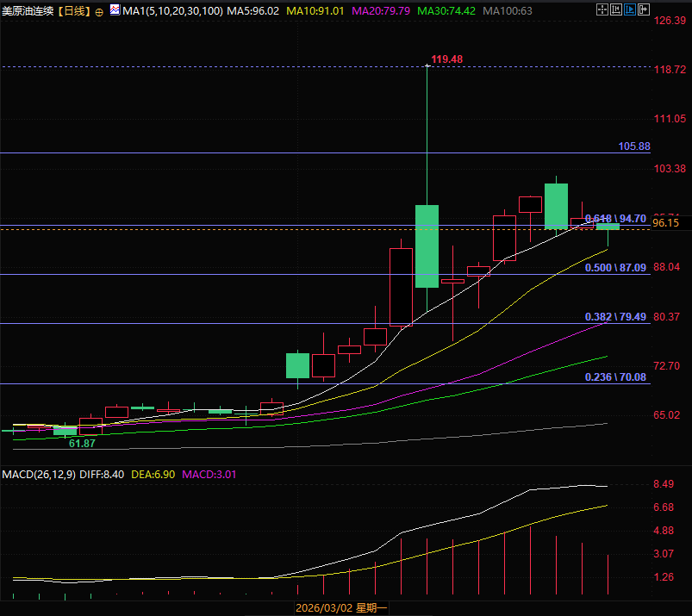This screenshot has width=692, height=616.
Task: Click the tall green candle with 119.48 wick
Action: coord(427,246)
